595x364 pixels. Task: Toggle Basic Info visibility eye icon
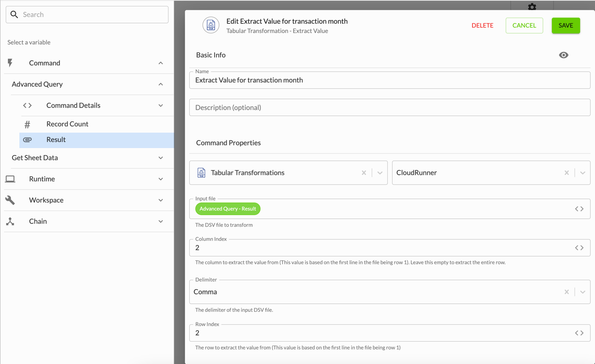[563, 55]
